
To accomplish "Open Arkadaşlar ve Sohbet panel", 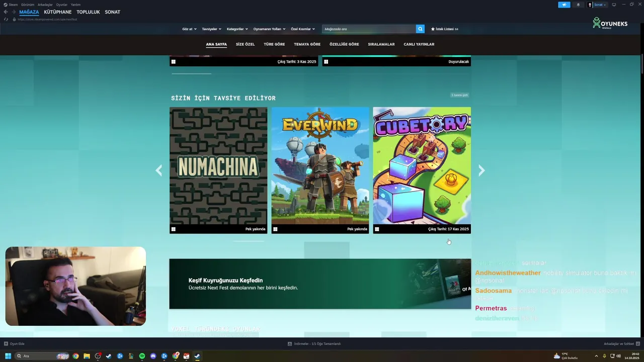I will (x=621, y=344).
